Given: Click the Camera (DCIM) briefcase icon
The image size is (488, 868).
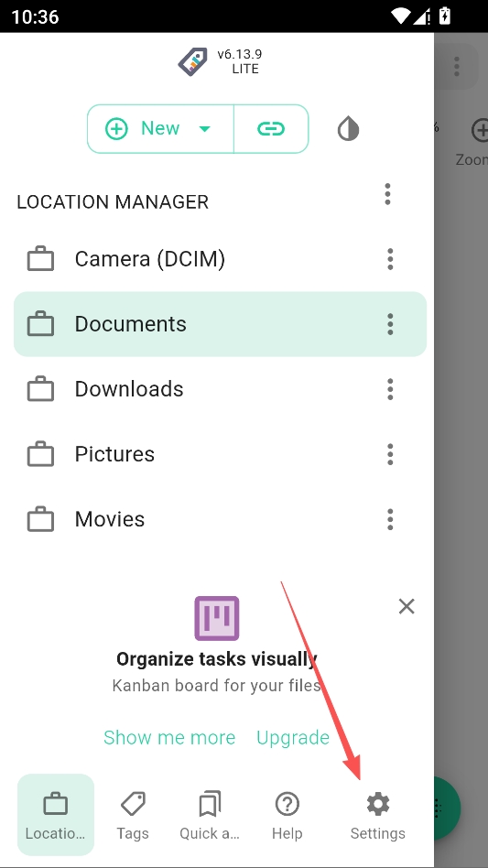Looking at the screenshot, I should (x=40, y=259).
